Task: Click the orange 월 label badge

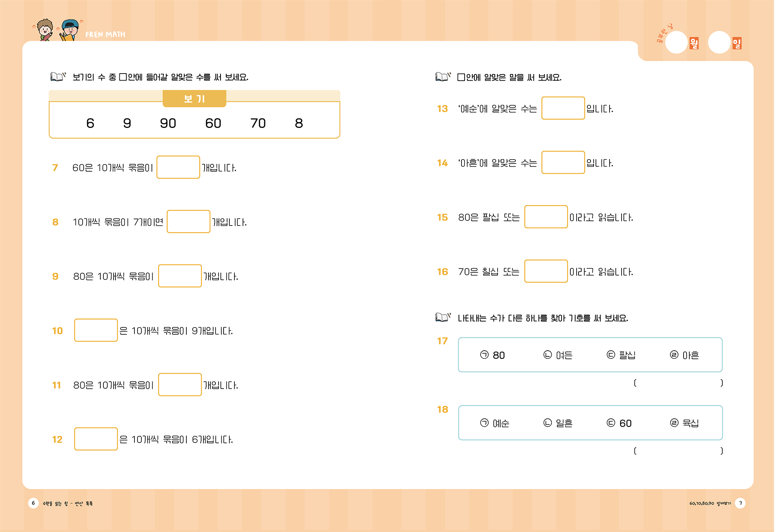Action: point(694,43)
